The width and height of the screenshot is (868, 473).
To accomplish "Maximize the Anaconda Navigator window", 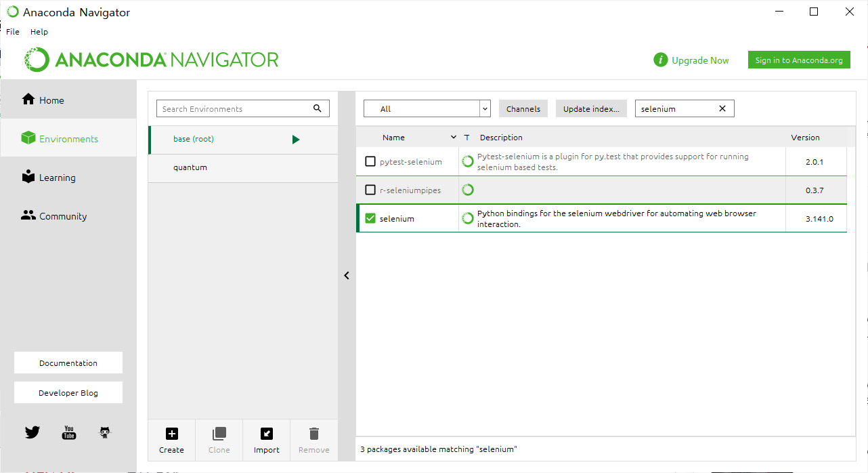I will [x=814, y=12].
